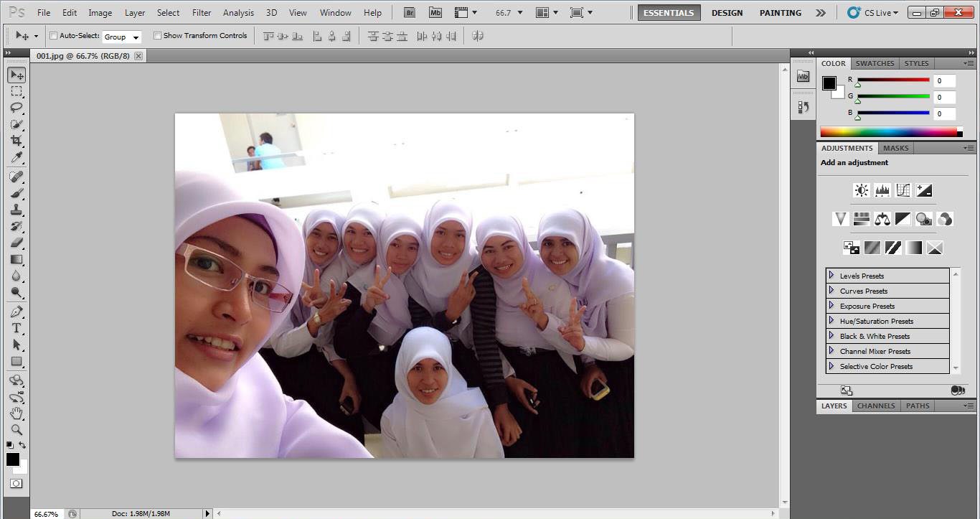Open the CS Live button
980x519 pixels.
point(872,12)
